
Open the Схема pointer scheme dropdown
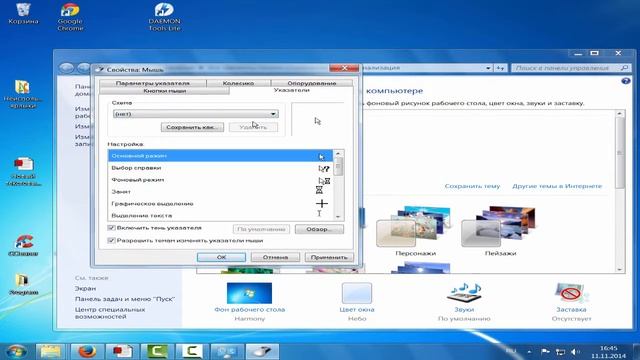tap(196, 114)
